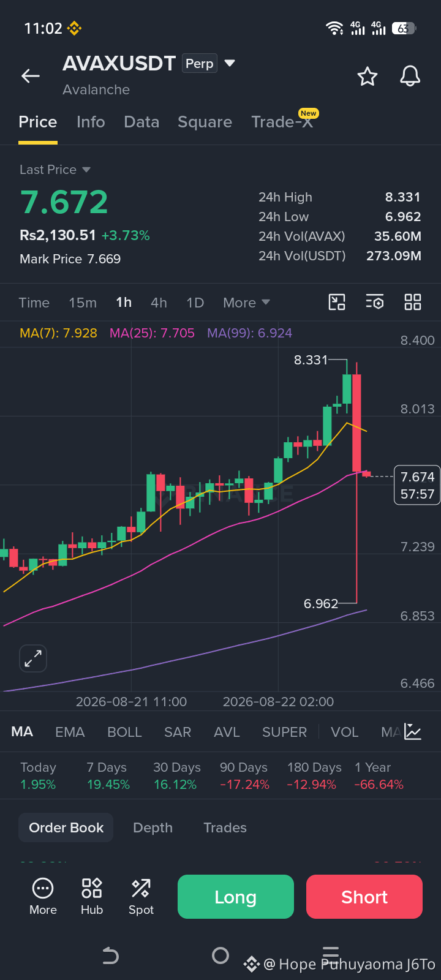Switch to the Data tab

tap(141, 122)
